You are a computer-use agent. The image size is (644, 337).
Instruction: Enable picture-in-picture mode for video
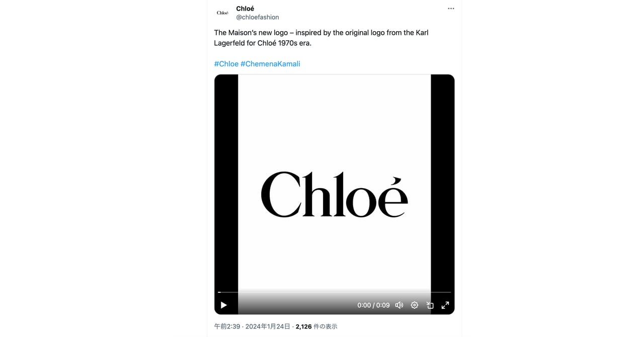pos(430,305)
